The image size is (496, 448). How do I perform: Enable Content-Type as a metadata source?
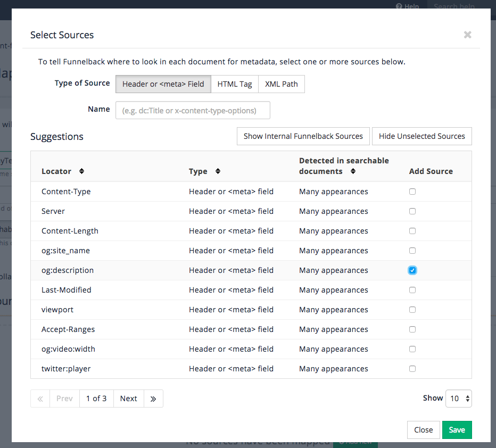point(412,191)
